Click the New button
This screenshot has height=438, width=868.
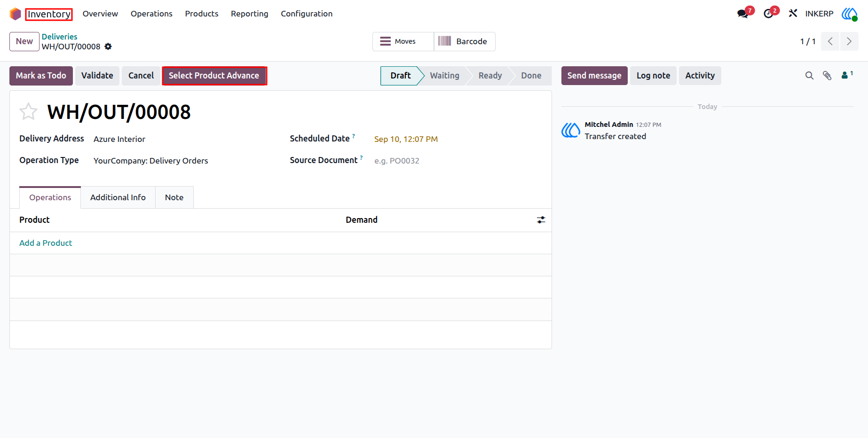pyautogui.click(x=24, y=41)
